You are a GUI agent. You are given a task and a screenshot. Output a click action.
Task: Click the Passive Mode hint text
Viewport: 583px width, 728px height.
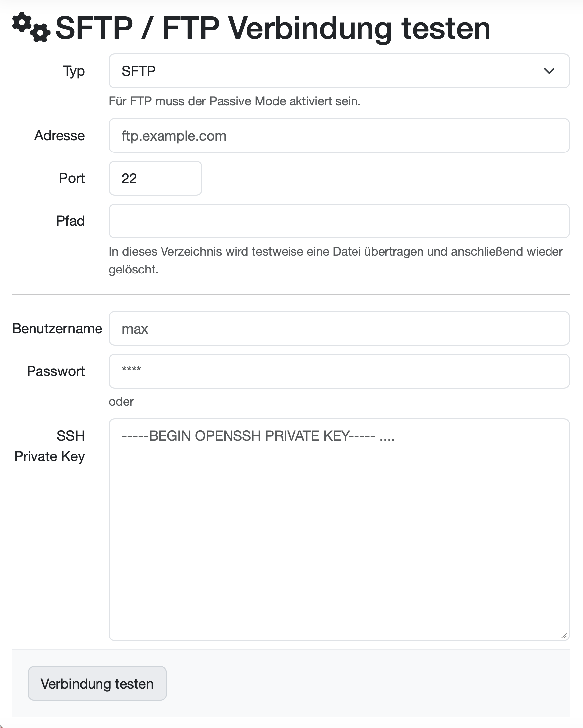click(234, 101)
